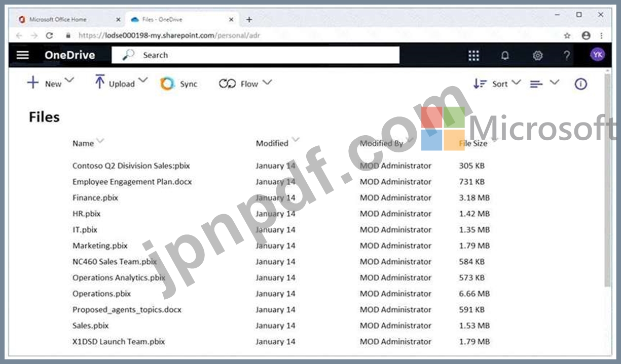
Task: Select the 6.66 MB file size cell
Action: click(474, 294)
